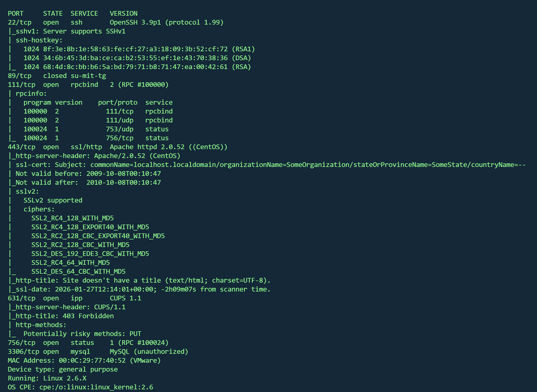Image resolution: width=537 pixels, height=392 pixels.
Task: Click the DSA host key fingerprint line
Action: pos(137,58)
